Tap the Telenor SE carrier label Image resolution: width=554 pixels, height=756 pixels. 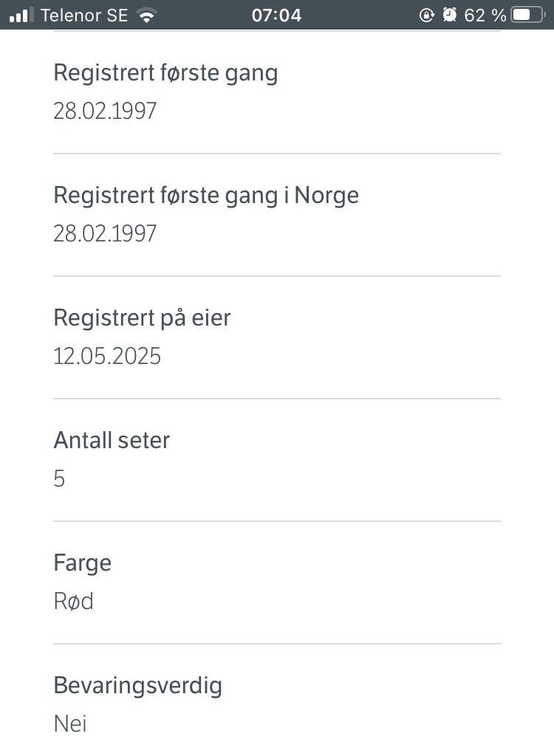[x=84, y=16]
